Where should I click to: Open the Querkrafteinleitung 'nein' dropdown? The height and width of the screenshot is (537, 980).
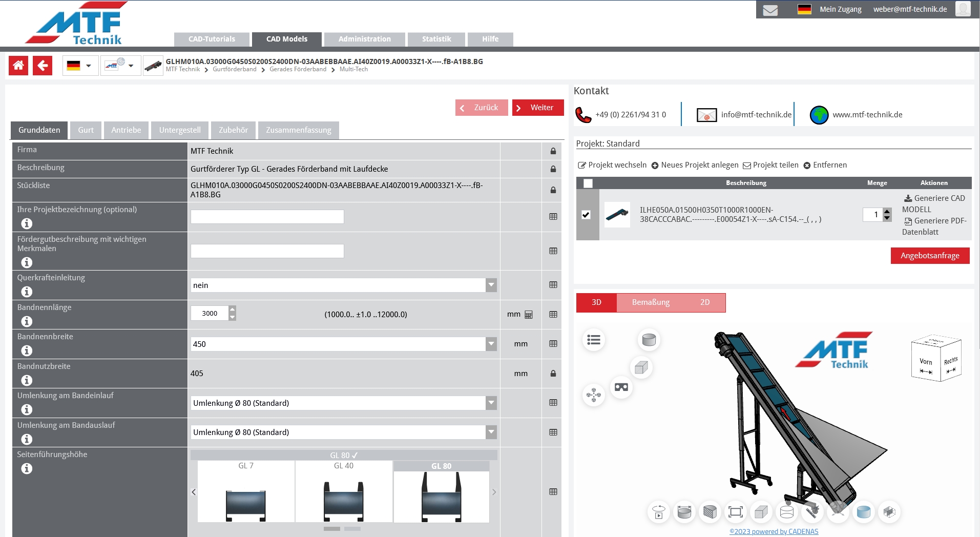(x=344, y=285)
